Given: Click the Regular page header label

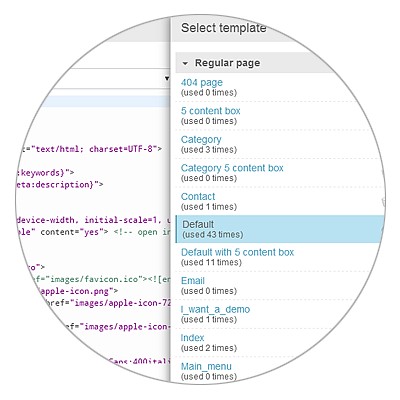Looking at the screenshot, I should [227, 63].
